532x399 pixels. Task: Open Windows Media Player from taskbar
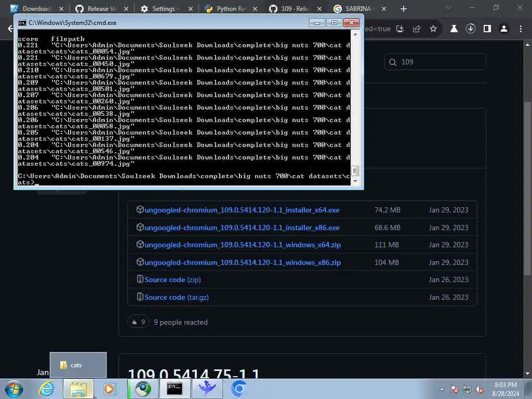[x=110, y=389]
